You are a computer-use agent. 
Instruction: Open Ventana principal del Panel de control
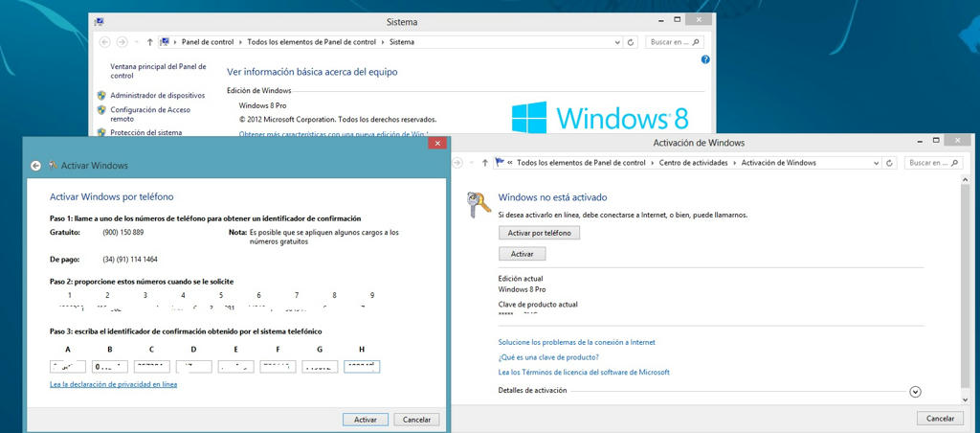click(x=158, y=71)
